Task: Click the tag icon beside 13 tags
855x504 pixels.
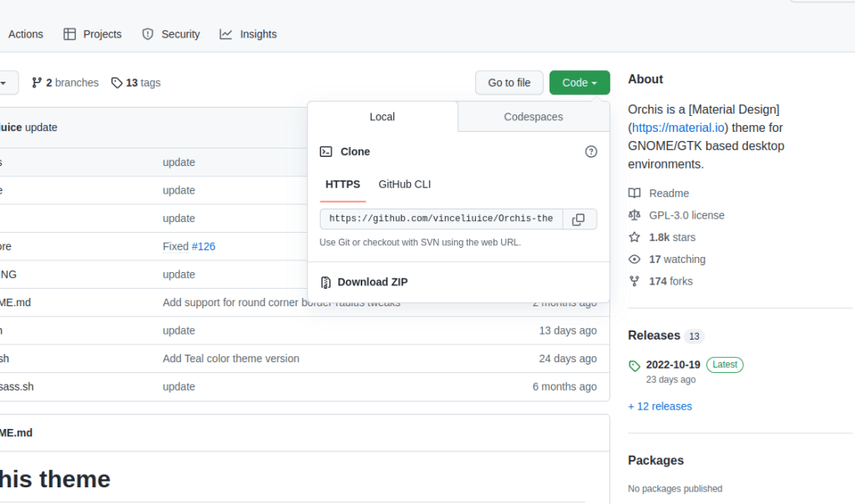Action: point(117,83)
